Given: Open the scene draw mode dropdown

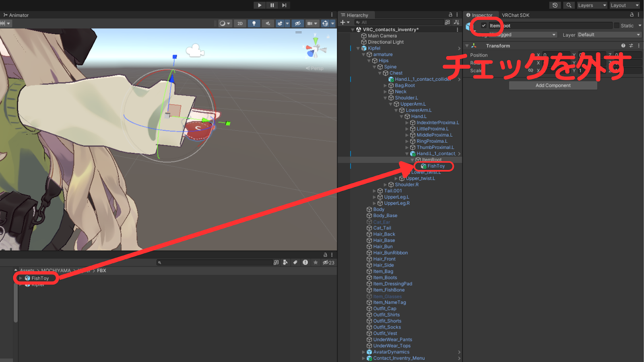Looking at the screenshot, I should coord(225,23).
